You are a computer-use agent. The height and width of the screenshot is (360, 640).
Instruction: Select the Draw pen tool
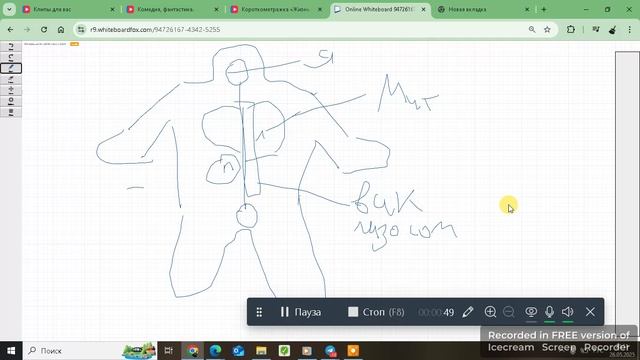(x=11, y=68)
